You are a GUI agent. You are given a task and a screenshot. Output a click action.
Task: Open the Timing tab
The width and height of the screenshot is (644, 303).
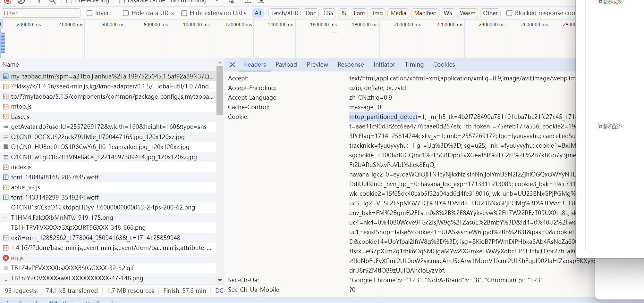coord(414,65)
